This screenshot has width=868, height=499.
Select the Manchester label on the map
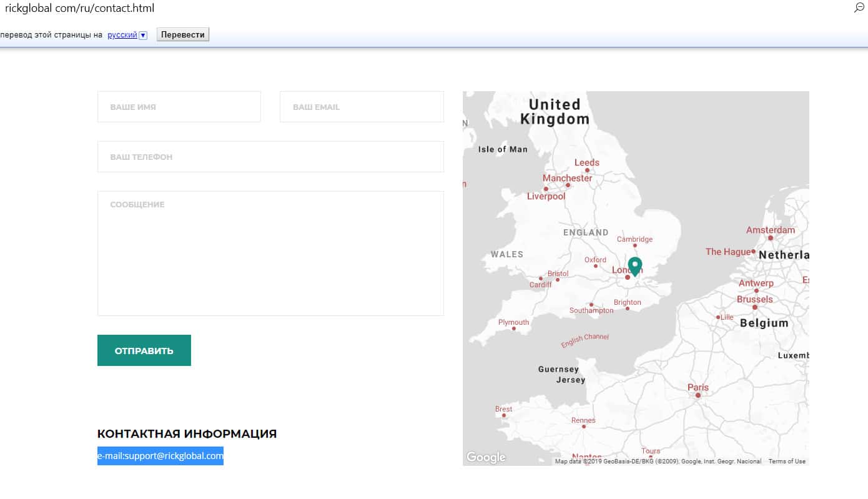pyautogui.click(x=567, y=178)
